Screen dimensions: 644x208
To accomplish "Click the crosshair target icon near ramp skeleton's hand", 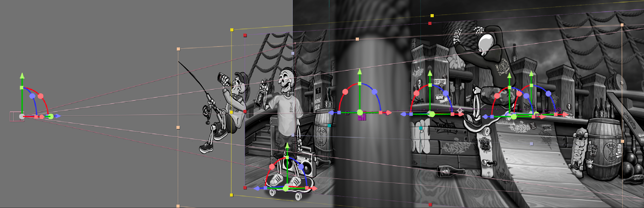I will click(x=460, y=110).
